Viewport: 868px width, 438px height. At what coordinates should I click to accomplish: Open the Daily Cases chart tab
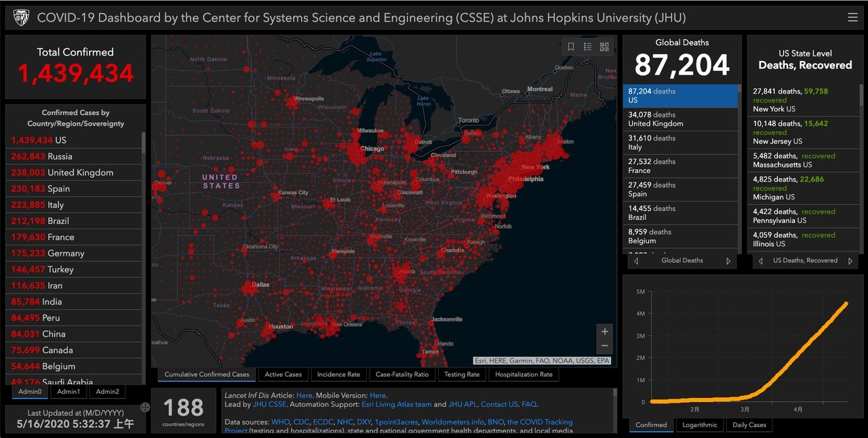(x=749, y=425)
